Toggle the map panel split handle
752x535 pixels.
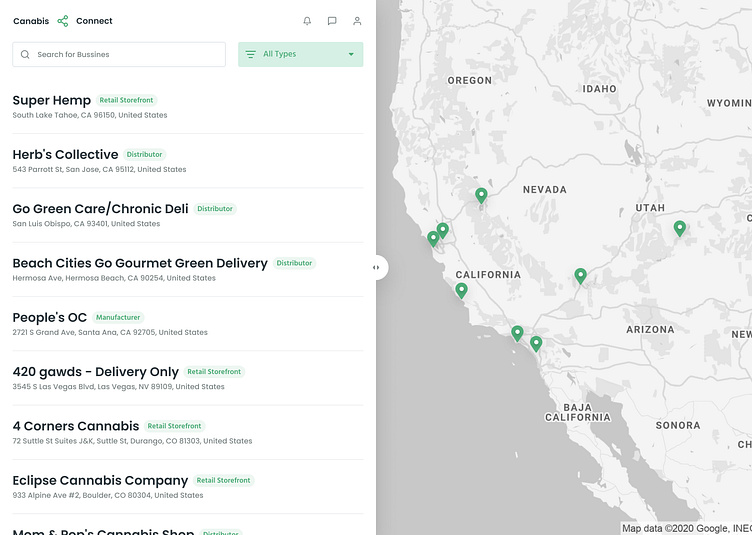tap(376, 267)
